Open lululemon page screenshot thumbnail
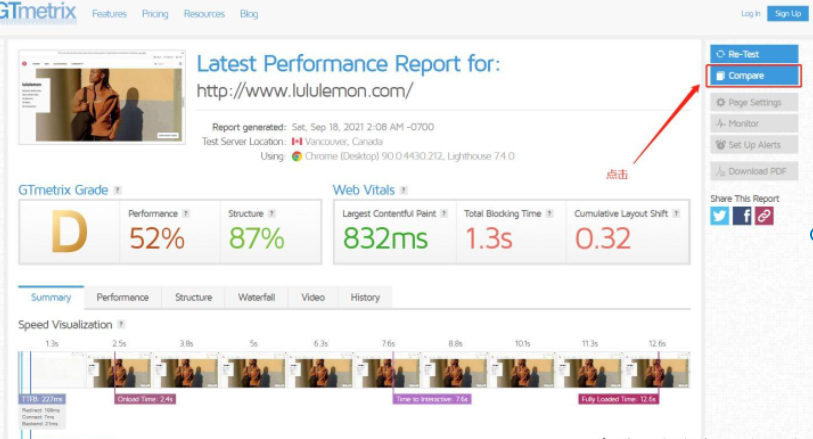The height and width of the screenshot is (439, 813). point(102,97)
